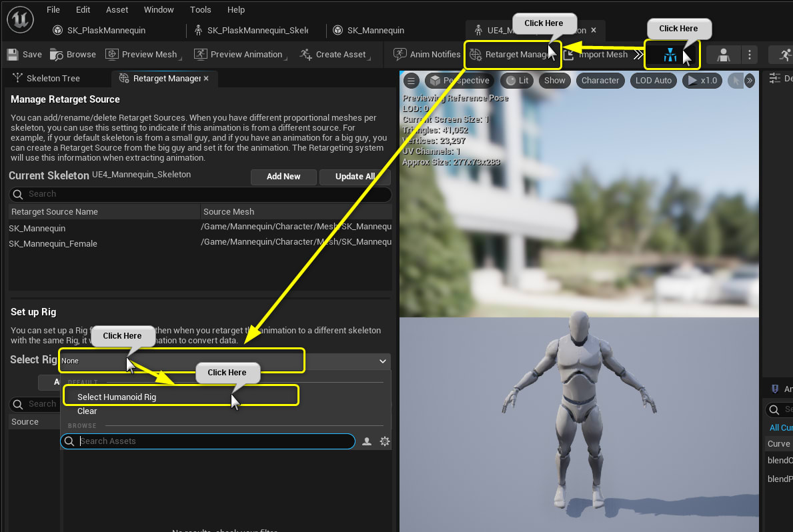
Task: Click the Search Assets input field
Action: (x=207, y=441)
